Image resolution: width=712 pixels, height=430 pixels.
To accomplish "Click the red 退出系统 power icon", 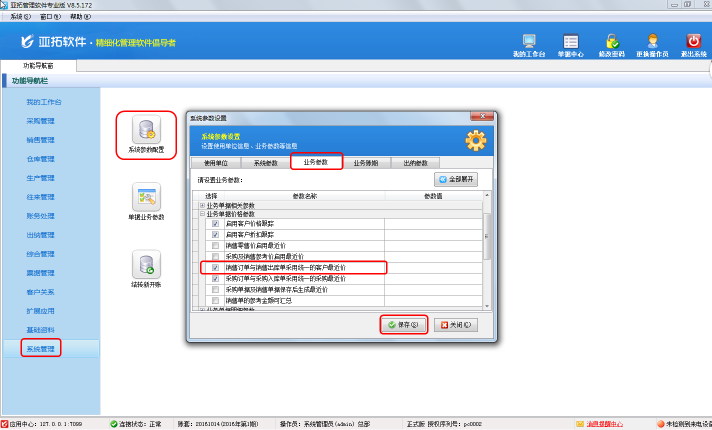I will pos(693,42).
